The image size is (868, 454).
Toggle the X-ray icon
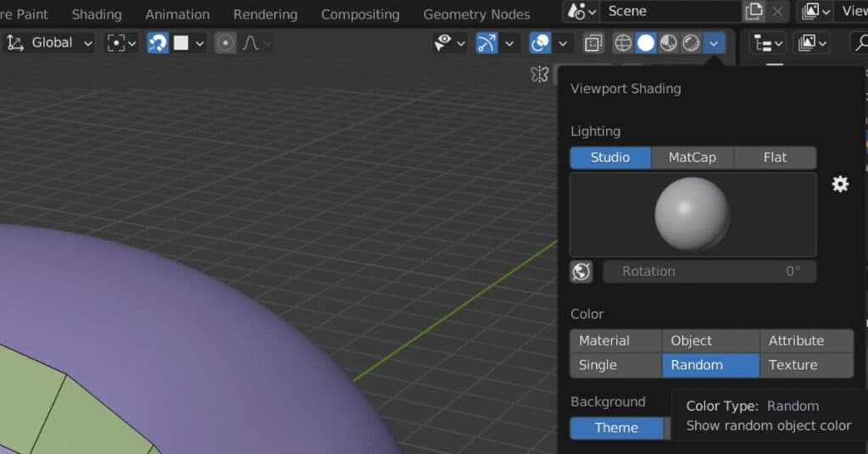pos(593,43)
